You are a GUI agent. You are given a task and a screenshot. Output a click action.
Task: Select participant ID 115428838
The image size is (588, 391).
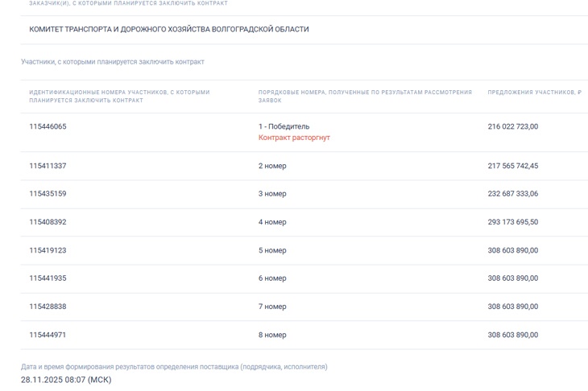pos(48,307)
